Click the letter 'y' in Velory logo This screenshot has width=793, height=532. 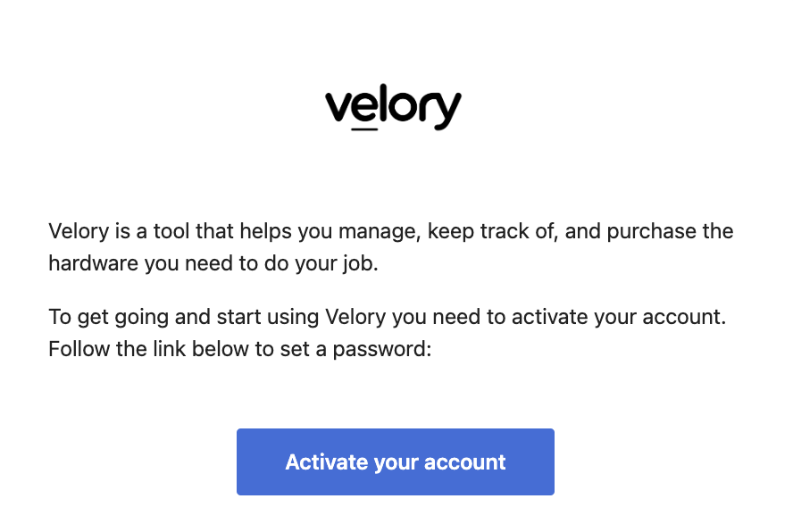click(x=446, y=111)
